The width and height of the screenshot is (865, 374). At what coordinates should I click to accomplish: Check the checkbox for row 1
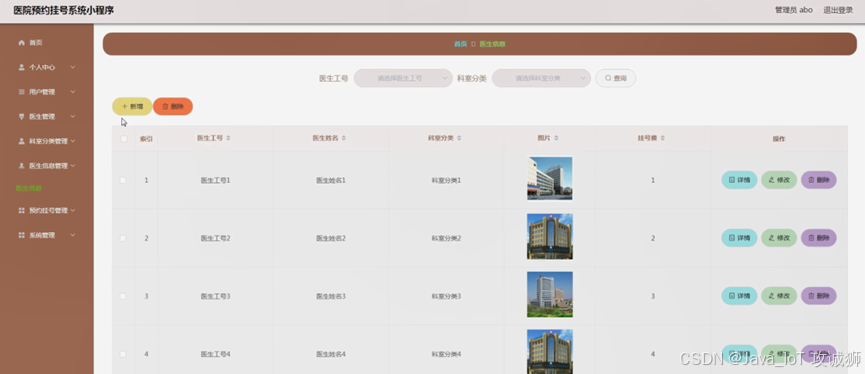[123, 180]
